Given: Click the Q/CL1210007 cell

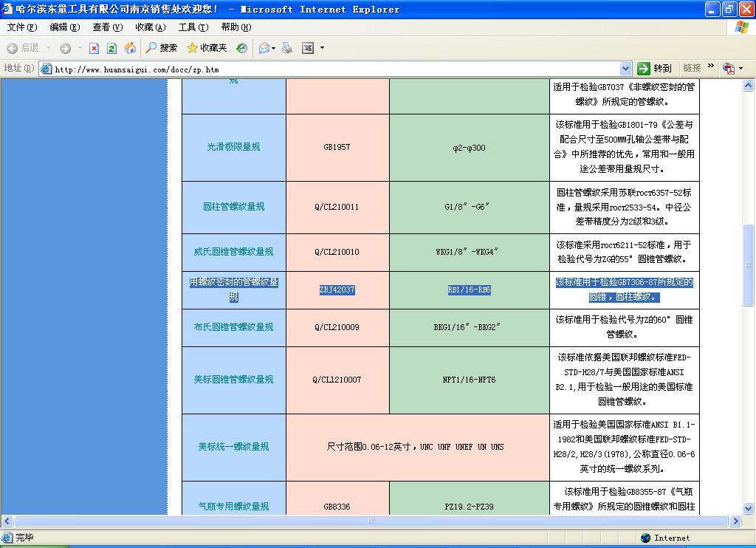Looking at the screenshot, I should coord(337,380).
